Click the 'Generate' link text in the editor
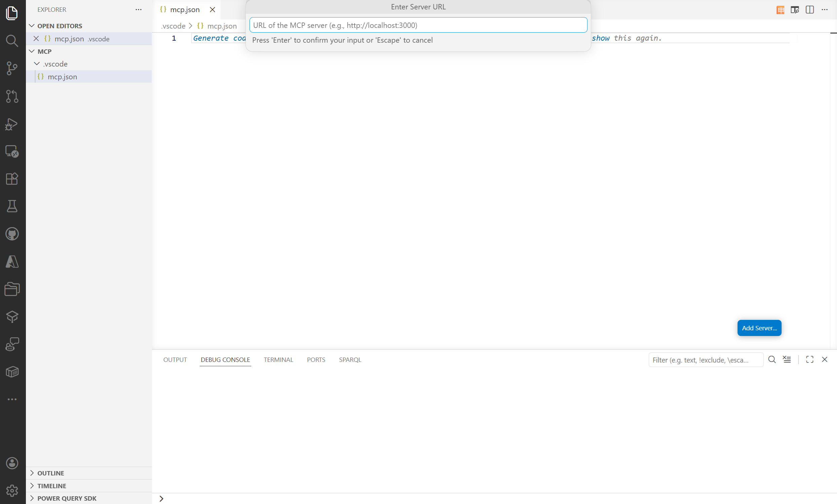 click(211, 38)
